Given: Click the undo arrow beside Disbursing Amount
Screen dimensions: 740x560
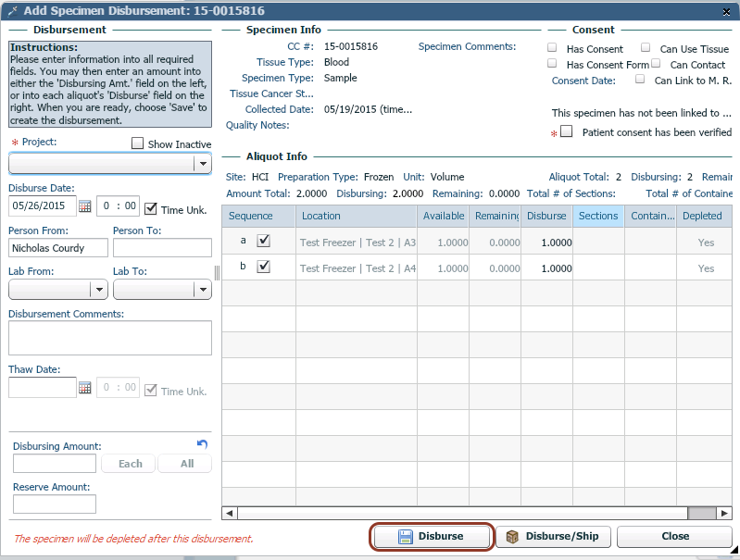Looking at the screenshot, I should tap(202, 444).
